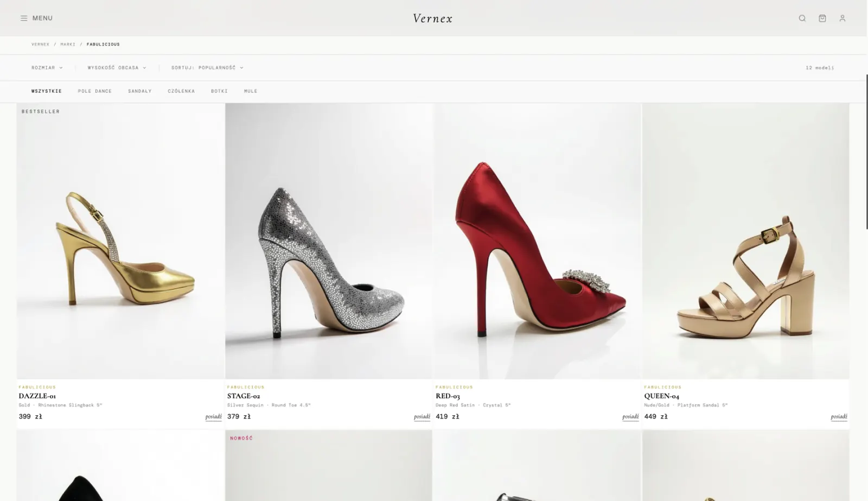The image size is (868, 501).
Task: Open the SORTUJ: POPULARNOŚĆ dropdown
Action: pos(207,68)
